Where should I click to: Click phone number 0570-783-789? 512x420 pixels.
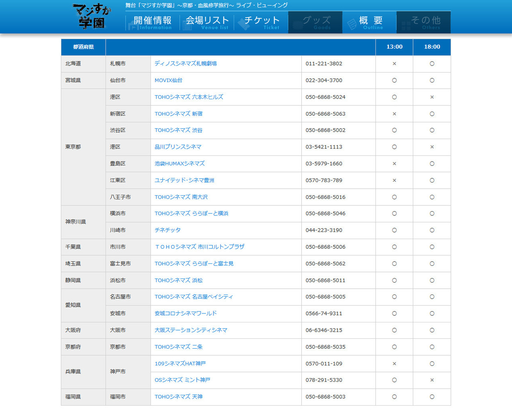coord(324,180)
